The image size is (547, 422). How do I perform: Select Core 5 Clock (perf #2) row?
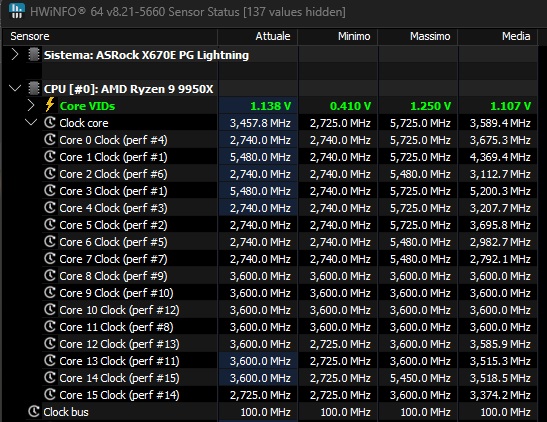113,225
